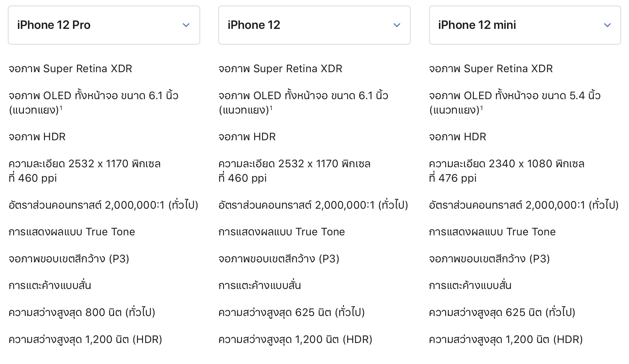
Task: Click the chevron arrow beside iPhone 12 Pro
Action: pos(186,25)
